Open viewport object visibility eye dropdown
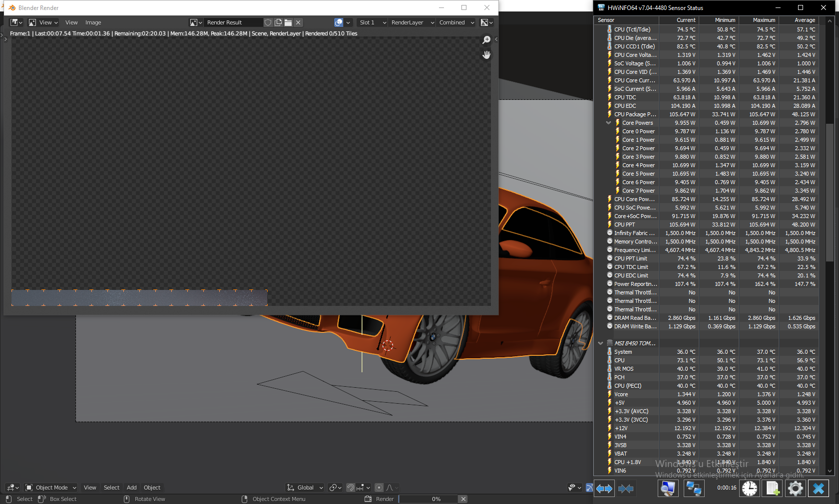Screen dimensions: 839x504 [575, 488]
